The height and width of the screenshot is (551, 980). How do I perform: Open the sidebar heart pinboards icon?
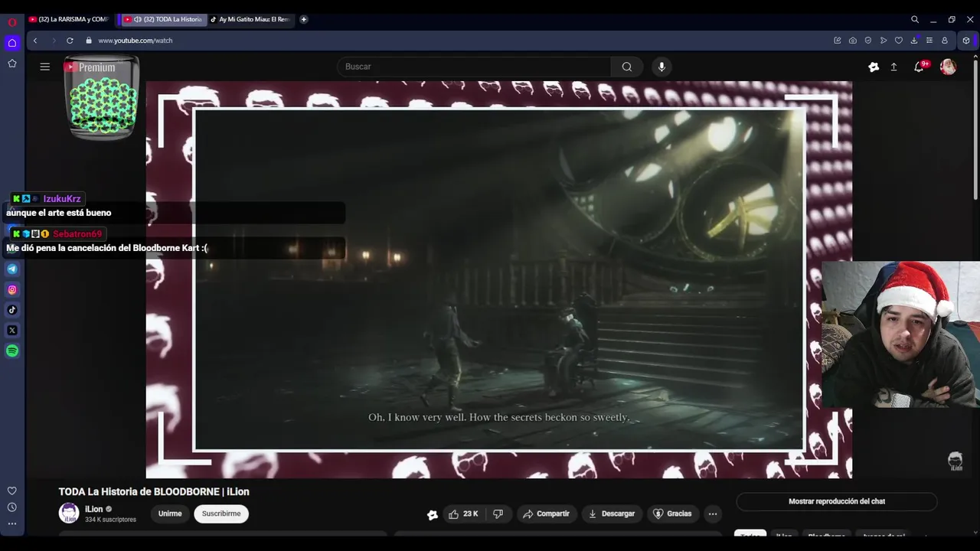coord(12,491)
